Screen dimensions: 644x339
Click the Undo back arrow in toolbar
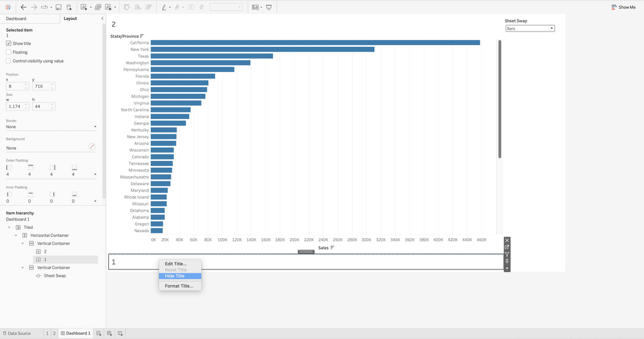tap(23, 7)
